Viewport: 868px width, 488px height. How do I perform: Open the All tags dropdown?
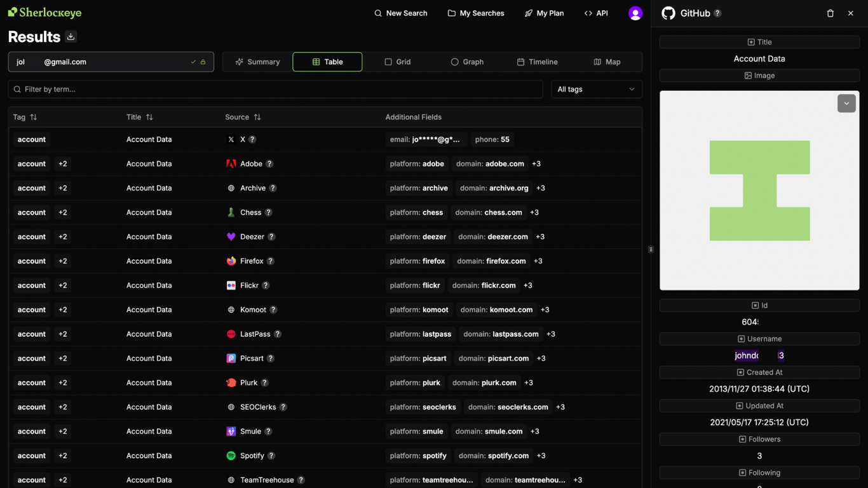(596, 90)
